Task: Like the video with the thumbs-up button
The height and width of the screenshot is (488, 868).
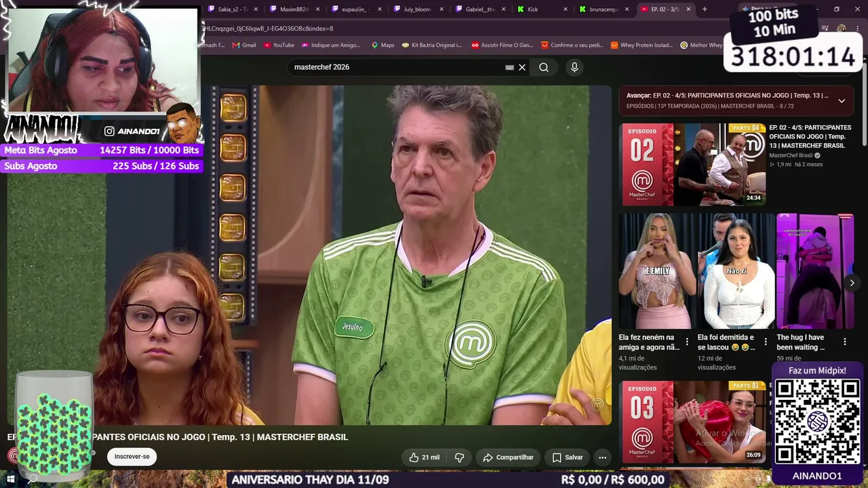Action: [x=424, y=457]
